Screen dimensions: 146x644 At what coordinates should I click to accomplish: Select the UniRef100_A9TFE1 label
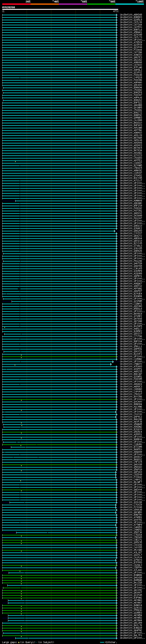(x=131, y=161)
